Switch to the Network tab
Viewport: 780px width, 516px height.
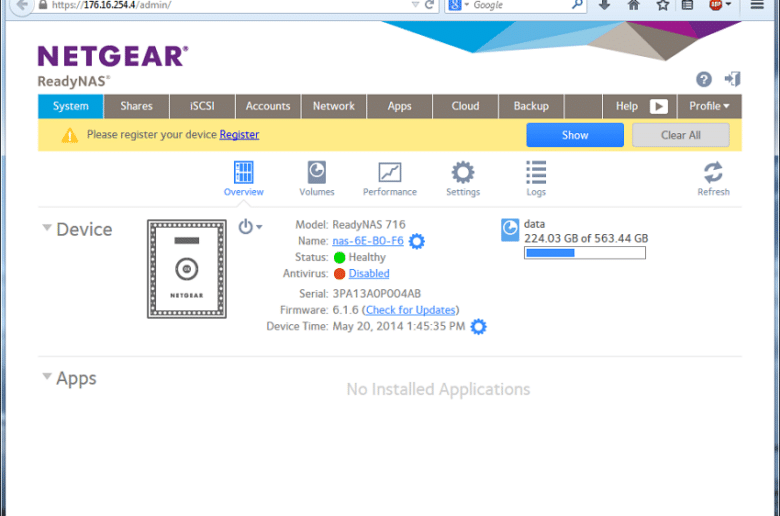pos(334,106)
